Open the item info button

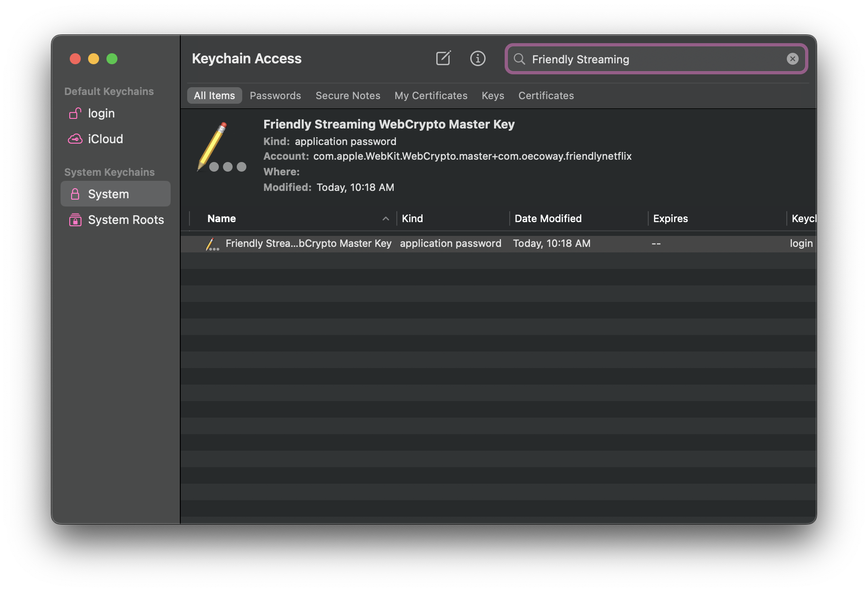coord(478,58)
